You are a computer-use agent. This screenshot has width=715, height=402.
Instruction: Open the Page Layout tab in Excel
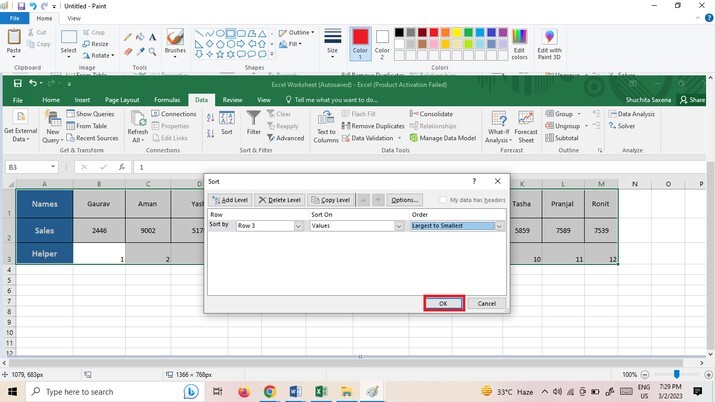point(122,100)
